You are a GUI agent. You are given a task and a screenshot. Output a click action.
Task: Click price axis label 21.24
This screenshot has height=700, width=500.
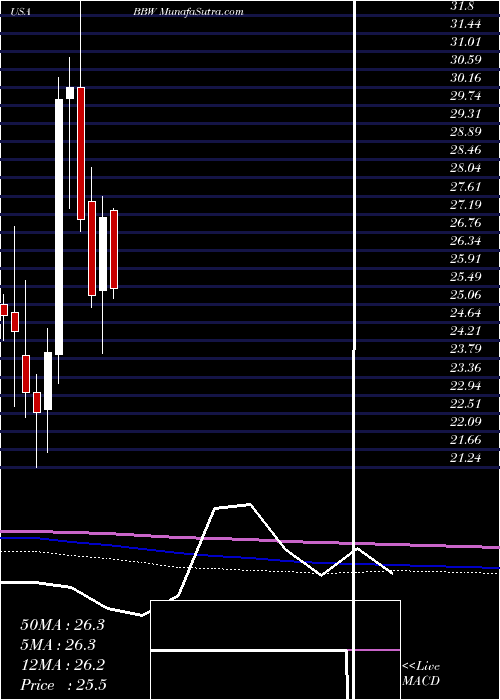(x=466, y=458)
